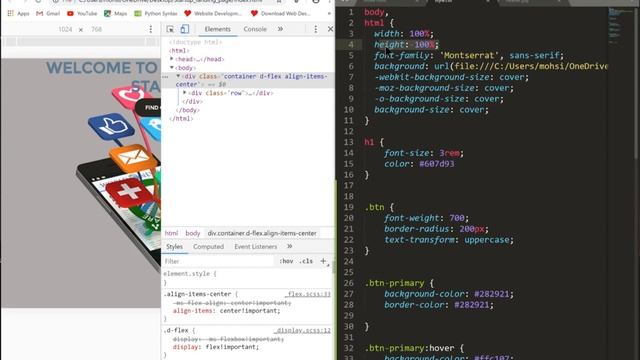
Task: Add a new style rule with plus icon
Action: [323, 261]
